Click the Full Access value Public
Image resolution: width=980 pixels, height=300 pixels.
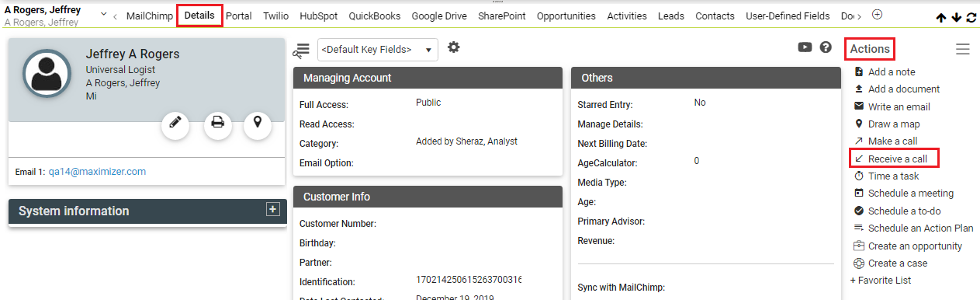428,103
